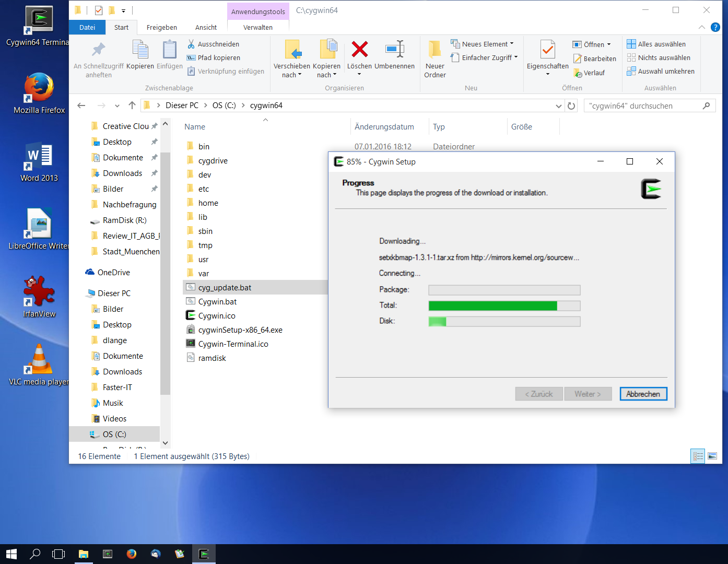728x564 pixels.
Task: Go back with the left navigation arrow
Action: (81, 105)
